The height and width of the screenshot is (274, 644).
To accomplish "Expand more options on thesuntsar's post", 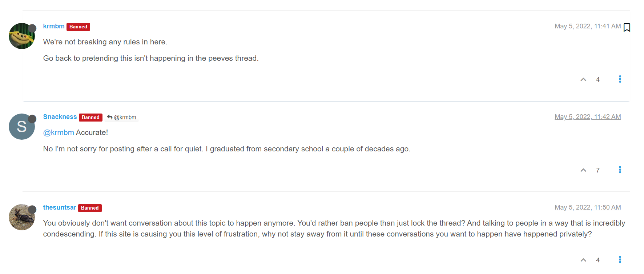I will (620, 259).
